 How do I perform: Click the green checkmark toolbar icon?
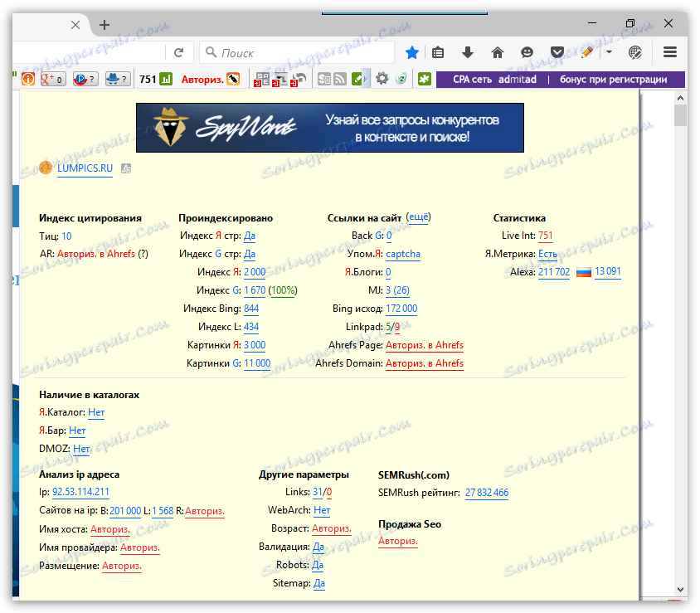tap(357, 79)
